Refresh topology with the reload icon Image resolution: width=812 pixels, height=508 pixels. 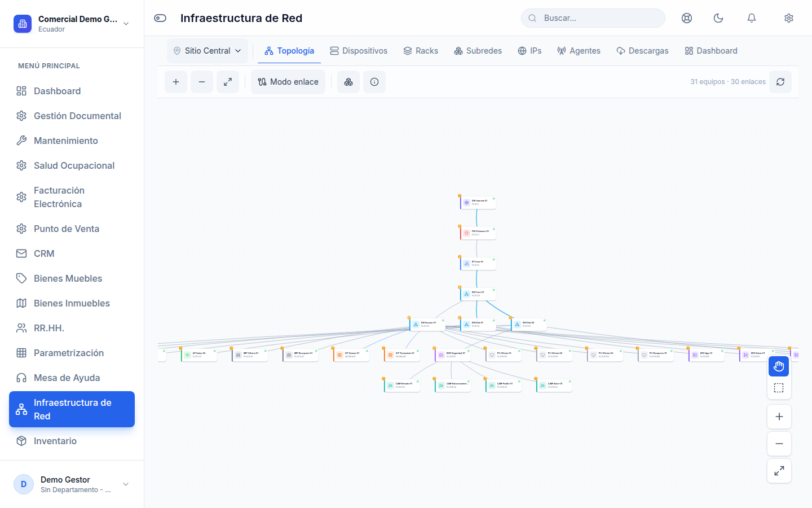(780, 82)
